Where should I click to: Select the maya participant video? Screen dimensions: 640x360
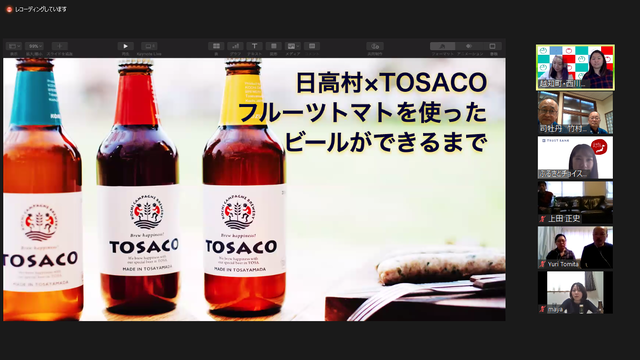(575, 292)
